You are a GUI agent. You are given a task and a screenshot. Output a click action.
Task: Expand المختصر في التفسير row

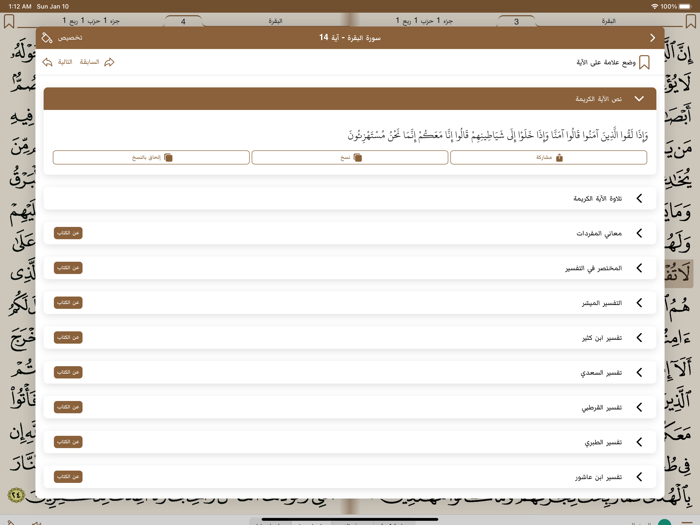coord(350,268)
